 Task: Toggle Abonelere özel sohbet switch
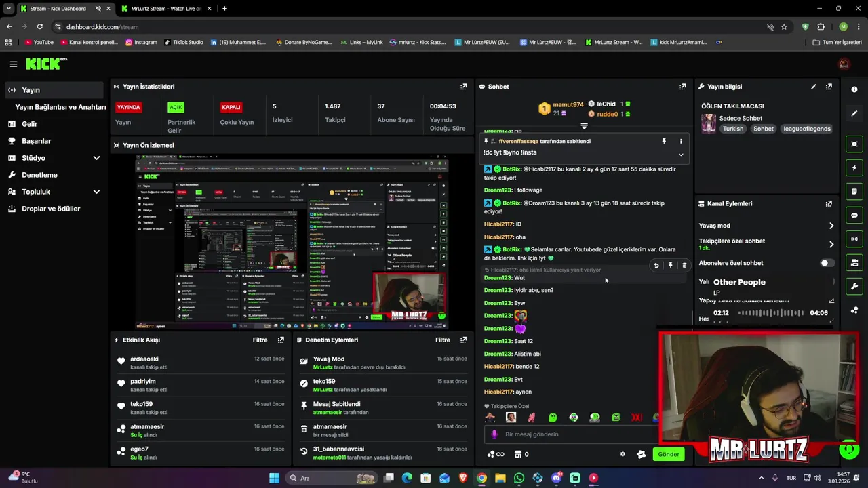(827, 263)
